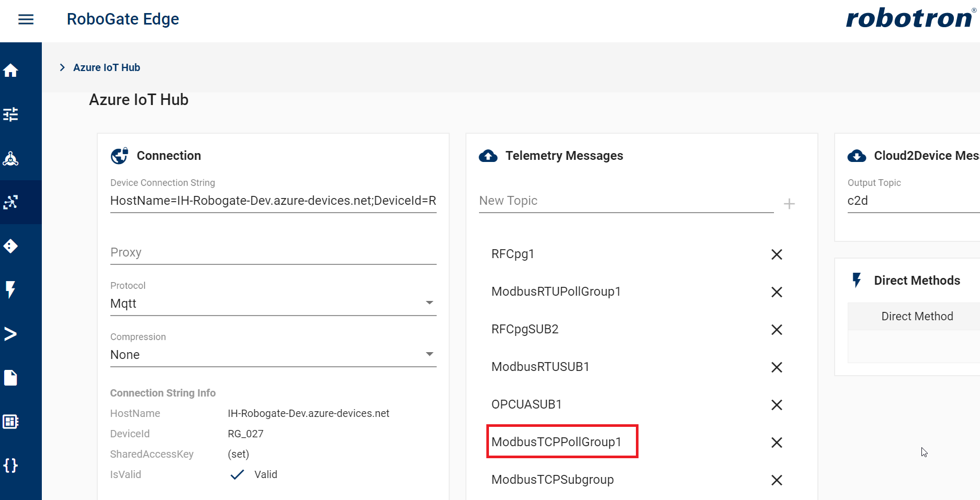This screenshot has height=500, width=980.
Task: Click the Proxy input field
Action: pos(273,252)
